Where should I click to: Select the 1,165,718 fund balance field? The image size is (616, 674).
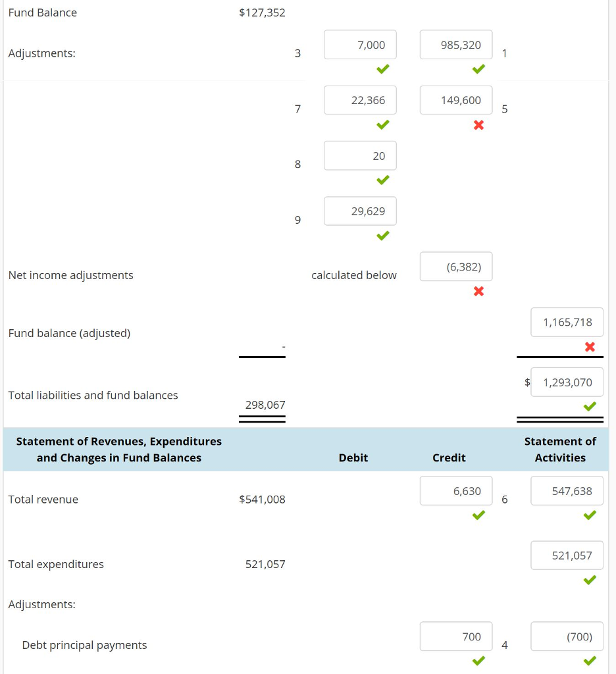click(x=567, y=322)
